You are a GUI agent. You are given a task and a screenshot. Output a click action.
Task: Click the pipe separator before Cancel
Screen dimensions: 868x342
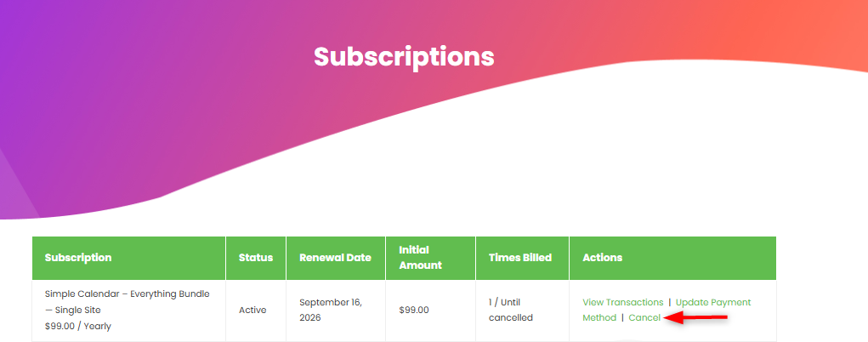pyautogui.click(x=622, y=317)
